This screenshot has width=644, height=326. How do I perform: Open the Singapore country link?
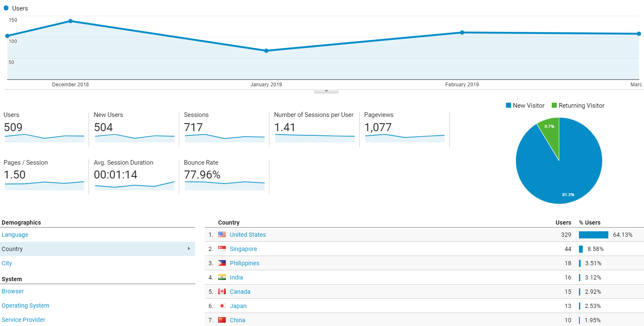click(x=243, y=249)
